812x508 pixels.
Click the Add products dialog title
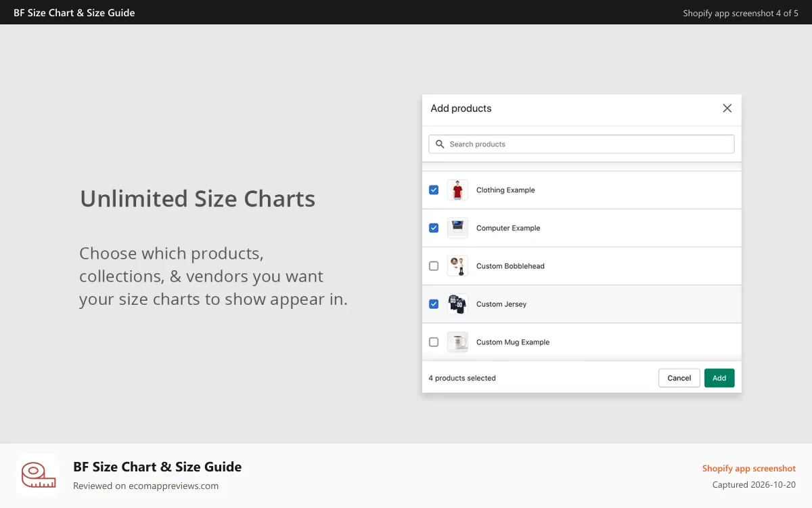point(461,108)
